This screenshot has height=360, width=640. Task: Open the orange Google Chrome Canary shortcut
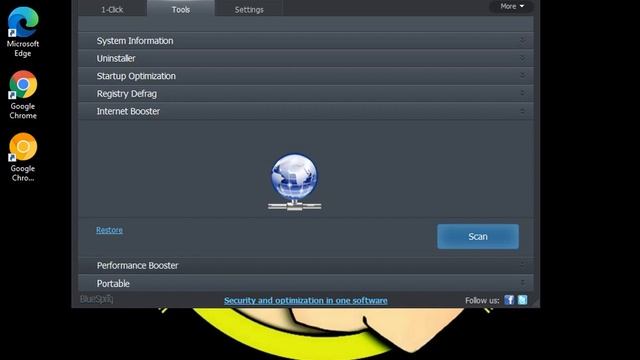(x=23, y=157)
